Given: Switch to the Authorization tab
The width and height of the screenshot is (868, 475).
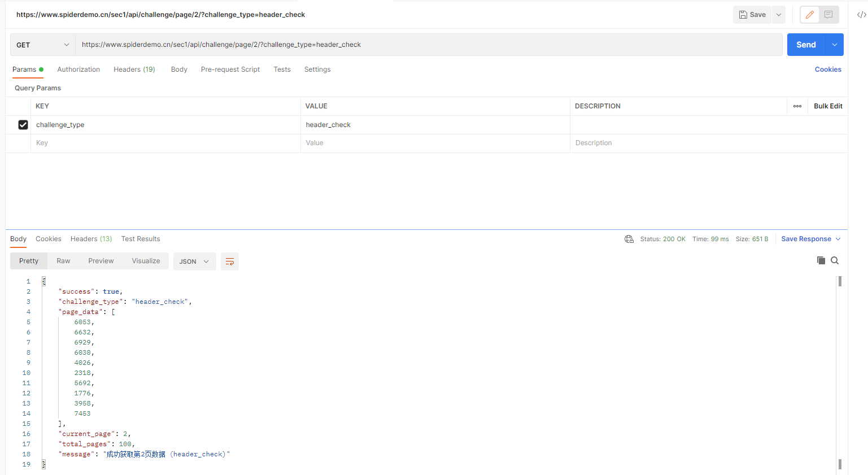Looking at the screenshot, I should (x=78, y=69).
